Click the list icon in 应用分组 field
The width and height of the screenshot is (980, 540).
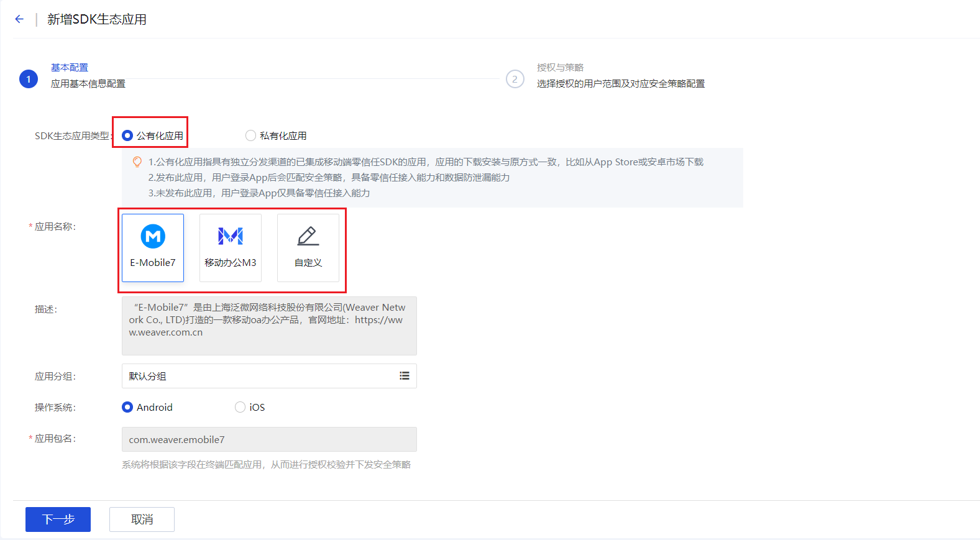(x=405, y=376)
